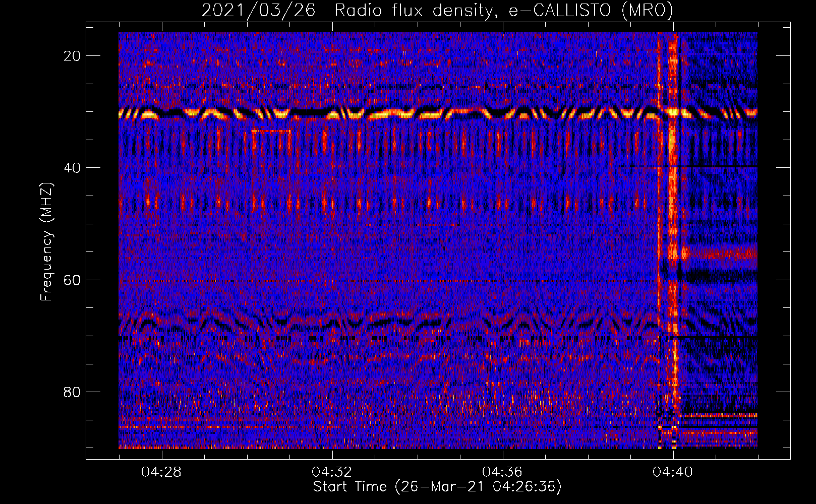
Task: Click the 04:28 time tick label
Action: pos(161,472)
